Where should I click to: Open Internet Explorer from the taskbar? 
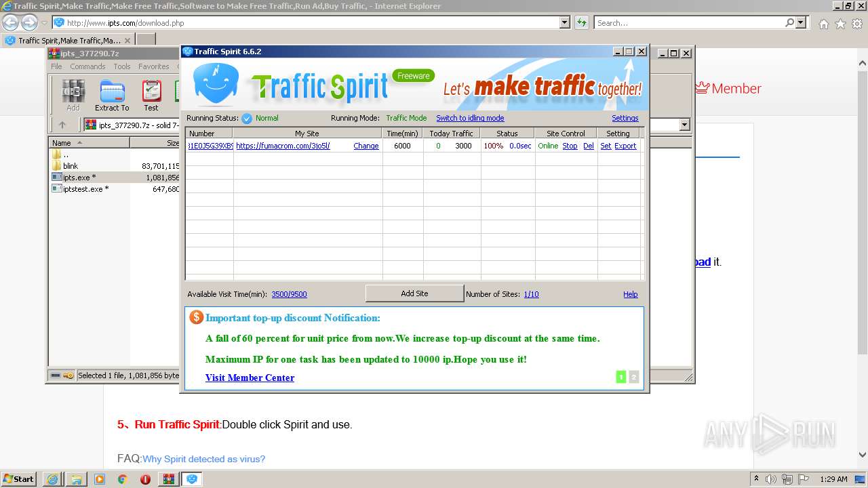click(52, 479)
